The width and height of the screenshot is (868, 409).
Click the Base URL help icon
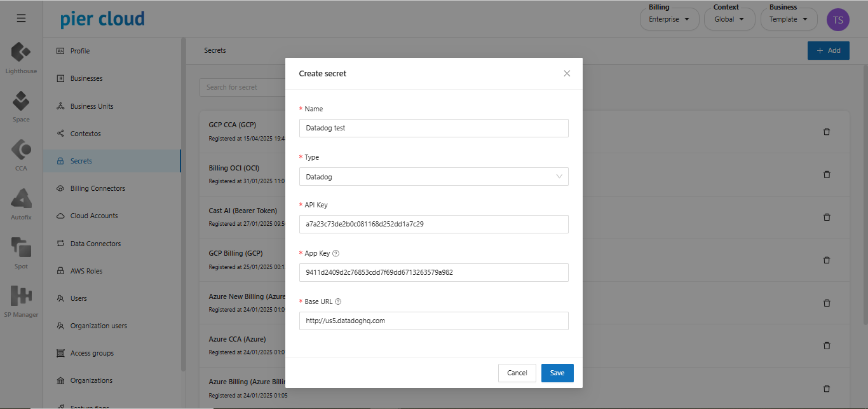tap(338, 302)
